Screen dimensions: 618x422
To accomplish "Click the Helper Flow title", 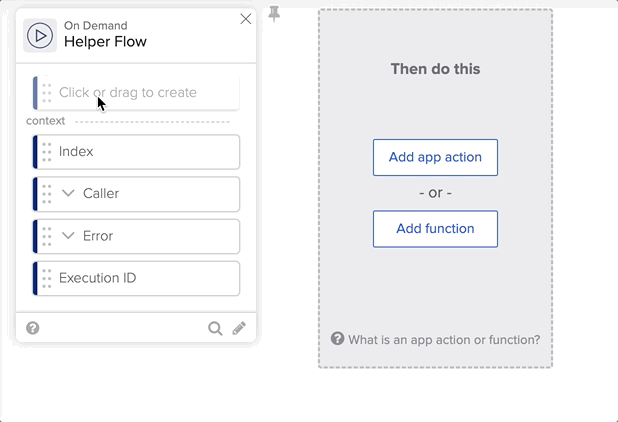I will point(105,42).
